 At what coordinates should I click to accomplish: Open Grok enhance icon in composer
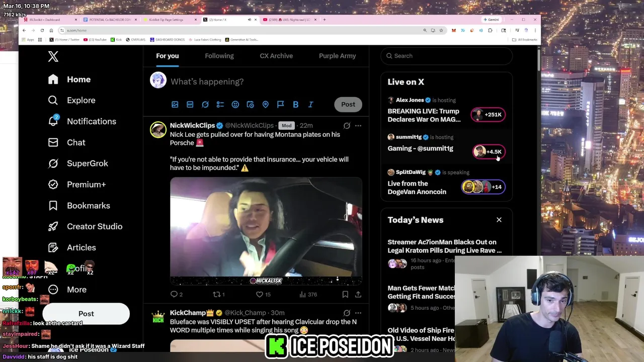coord(205,104)
